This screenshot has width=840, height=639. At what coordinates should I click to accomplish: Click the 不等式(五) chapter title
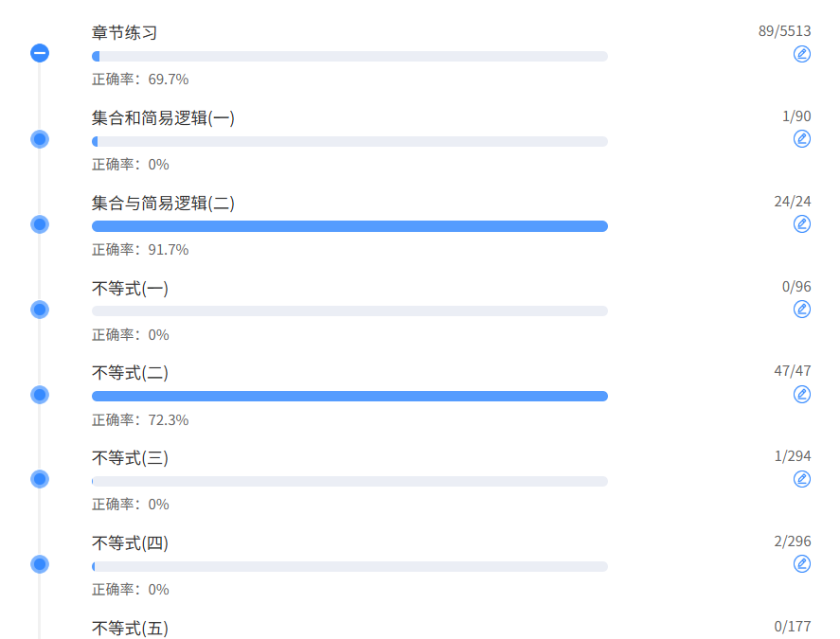130,628
